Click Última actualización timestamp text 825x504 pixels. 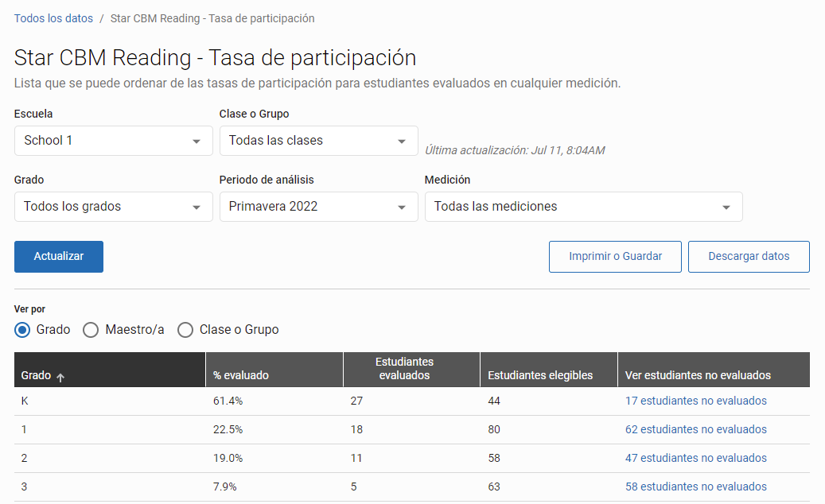pyautogui.click(x=515, y=150)
